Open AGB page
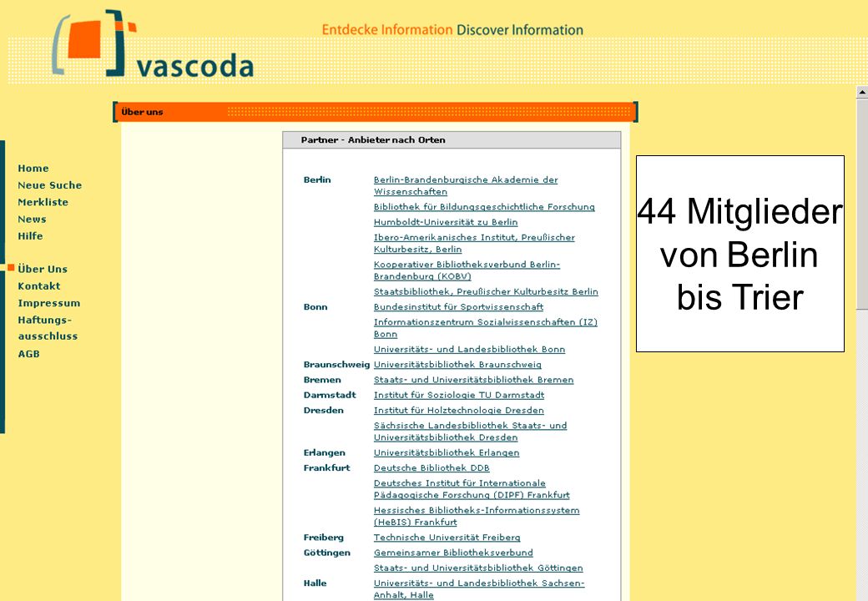This screenshot has width=868, height=601. pos(28,354)
